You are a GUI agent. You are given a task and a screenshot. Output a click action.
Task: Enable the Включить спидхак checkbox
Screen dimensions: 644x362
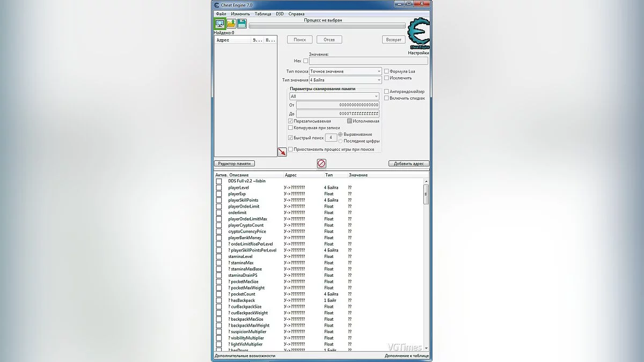pyautogui.click(x=386, y=98)
